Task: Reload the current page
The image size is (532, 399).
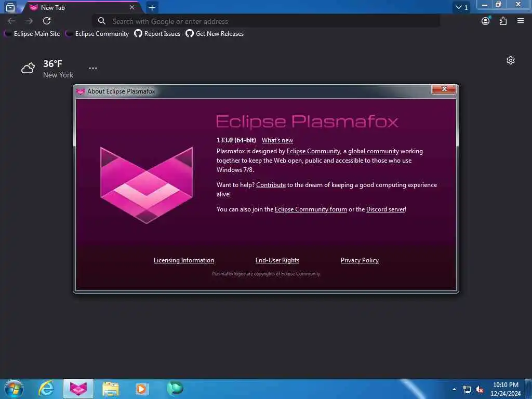Action: click(47, 21)
